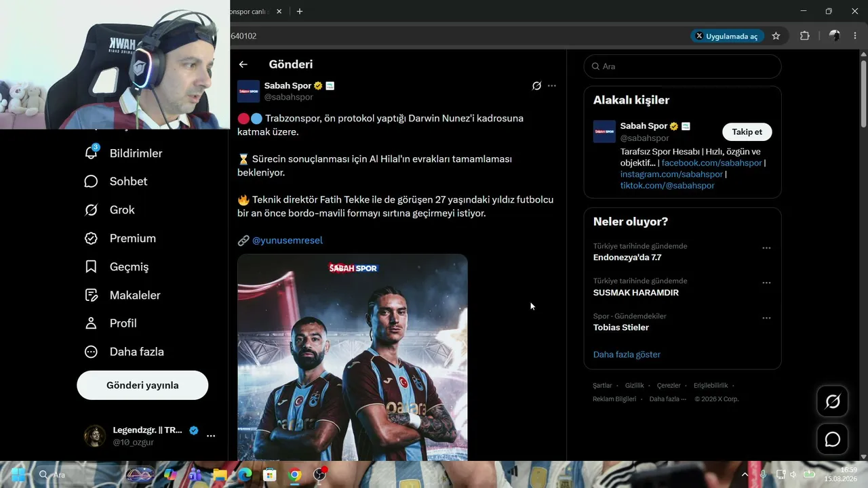Screen dimensions: 868x488
Task: Open Microsoft Teams from the taskbar
Action: point(195,474)
